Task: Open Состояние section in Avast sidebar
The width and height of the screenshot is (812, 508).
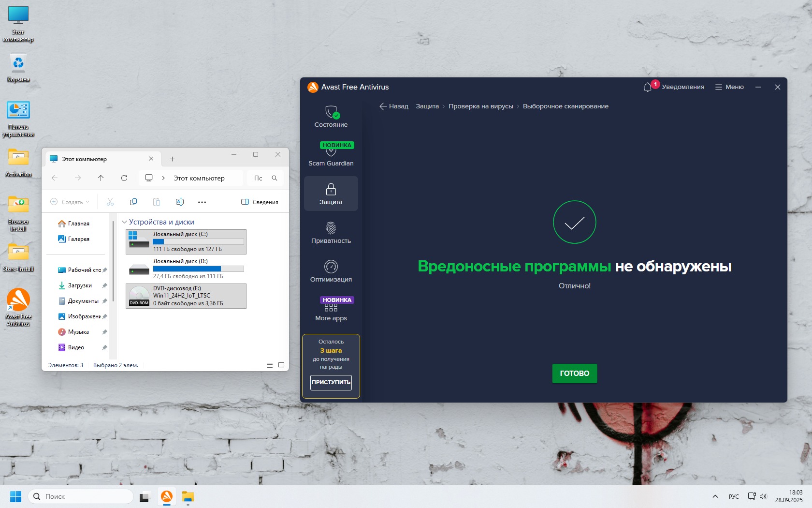Action: pyautogui.click(x=331, y=117)
